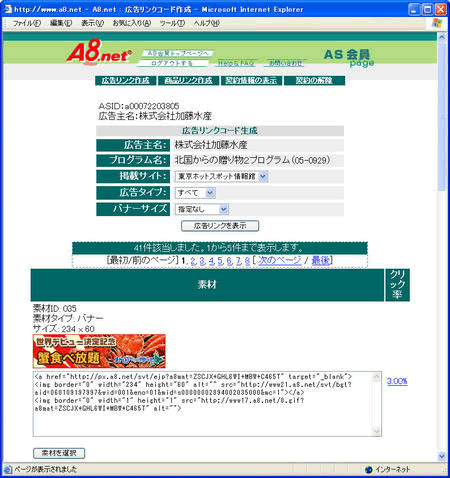Click the page scrollbar down arrow
Image resolution: width=450 pixels, height=478 pixels.
[x=442, y=456]
